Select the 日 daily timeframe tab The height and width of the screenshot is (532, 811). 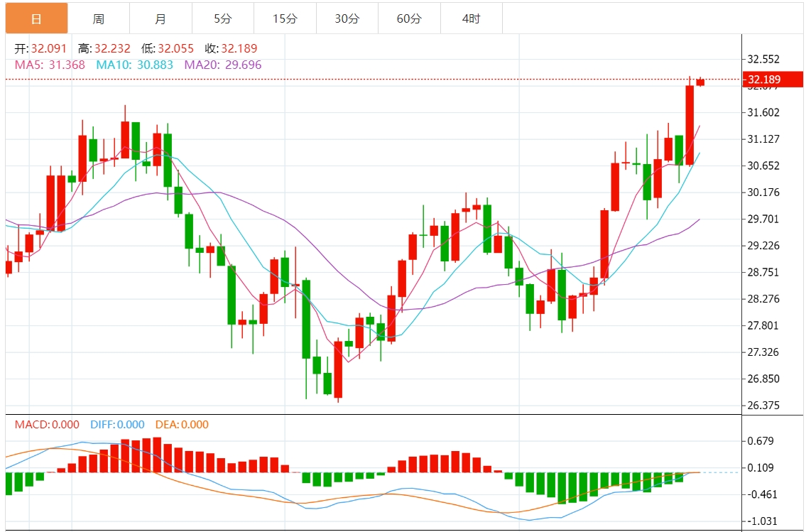pyautogui.click(x=37, y=18)
